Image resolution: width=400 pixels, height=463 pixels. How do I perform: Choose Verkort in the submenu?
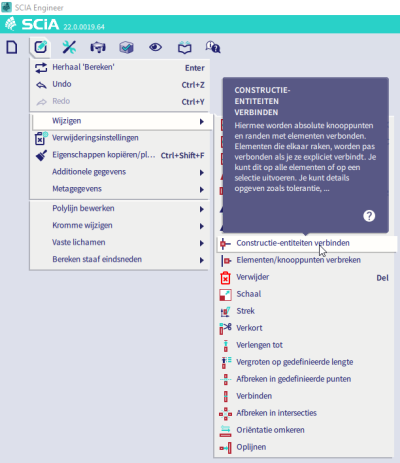(304, 328)
